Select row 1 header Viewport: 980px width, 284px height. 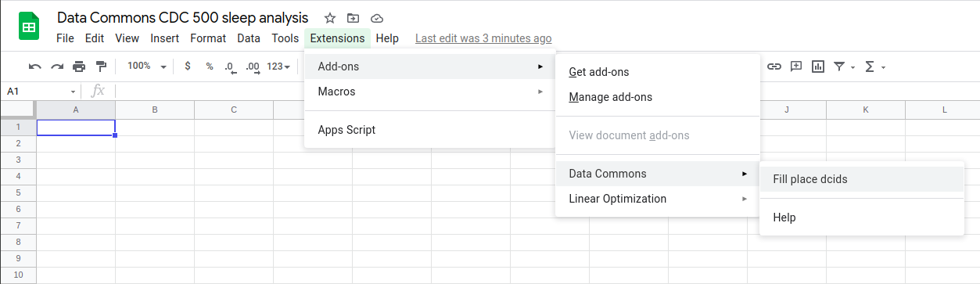pyautogui.click(x=18, y=128)
